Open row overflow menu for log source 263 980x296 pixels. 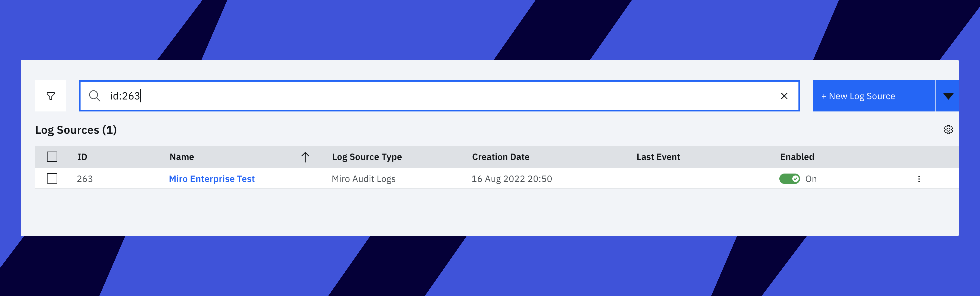tap(919, 179)
